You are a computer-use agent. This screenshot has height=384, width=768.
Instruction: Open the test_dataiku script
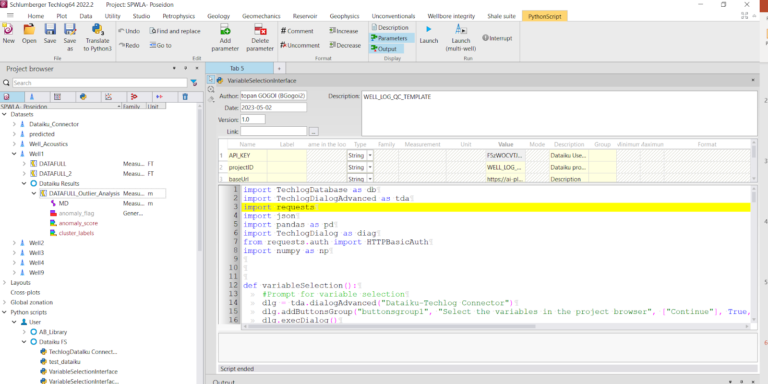coord(65,361)
